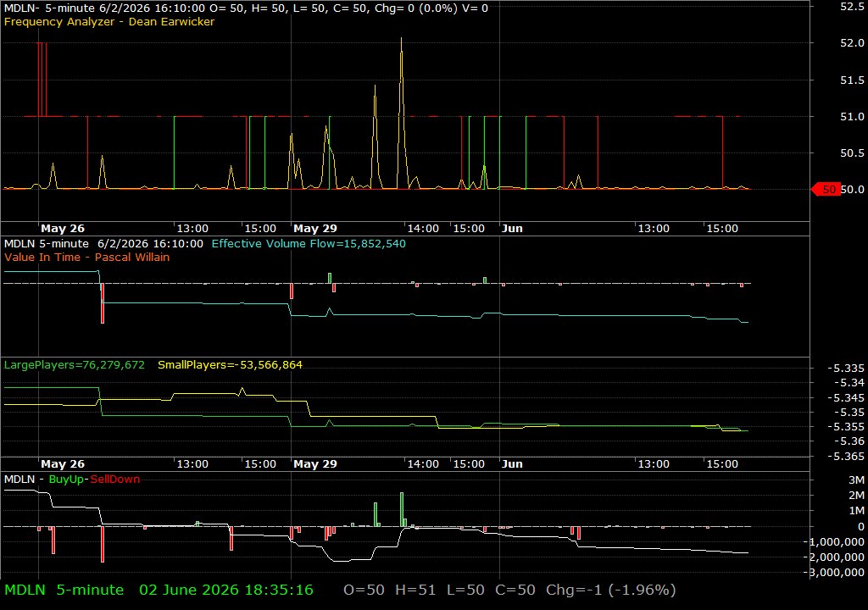Click '02 June 2026 18:35:16' status timestamp

click(225, 590)
